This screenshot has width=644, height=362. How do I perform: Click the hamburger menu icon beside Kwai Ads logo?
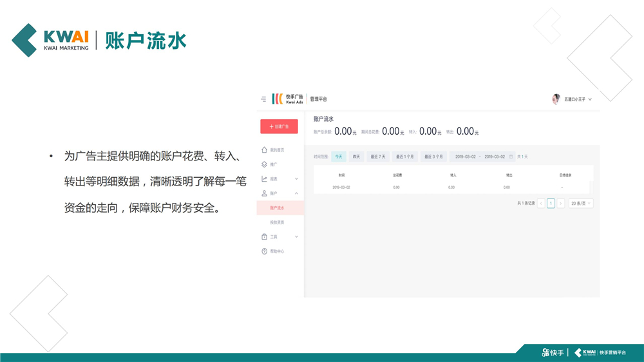263,99
